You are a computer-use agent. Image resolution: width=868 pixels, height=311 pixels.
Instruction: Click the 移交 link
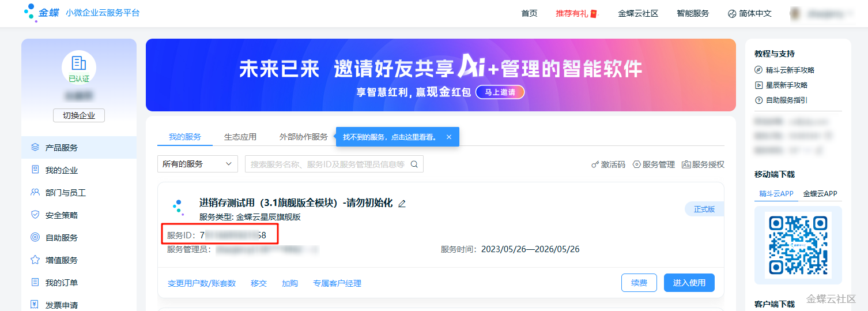coord(259,283)
